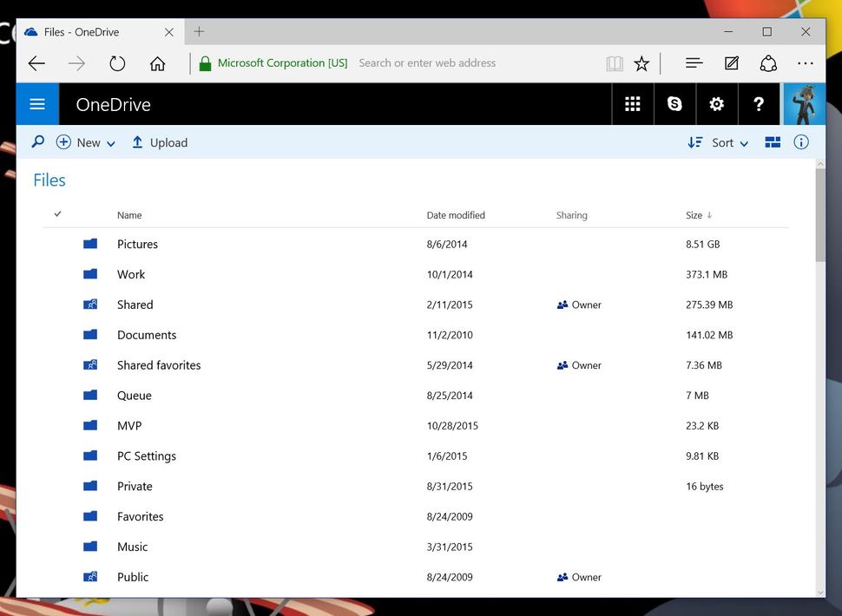Open a new browser tab
This screenshot has height=616, width=842.
coord(200,31)
